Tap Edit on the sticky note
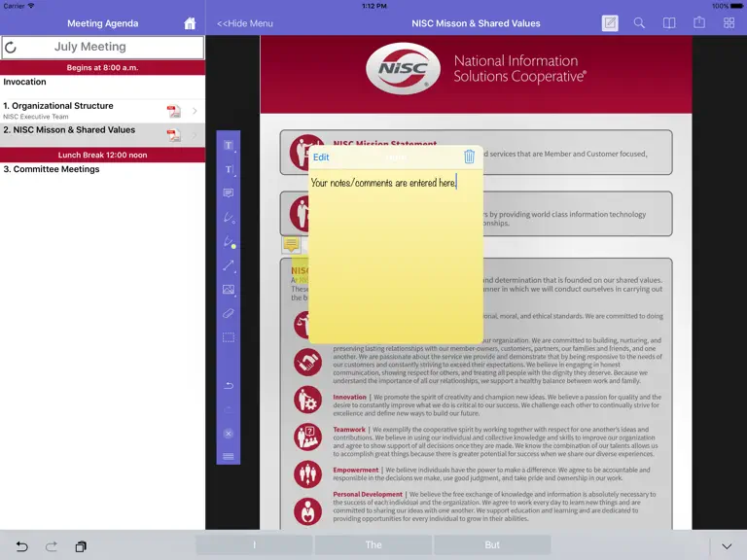The image size is (747, 560). [321, 157]
